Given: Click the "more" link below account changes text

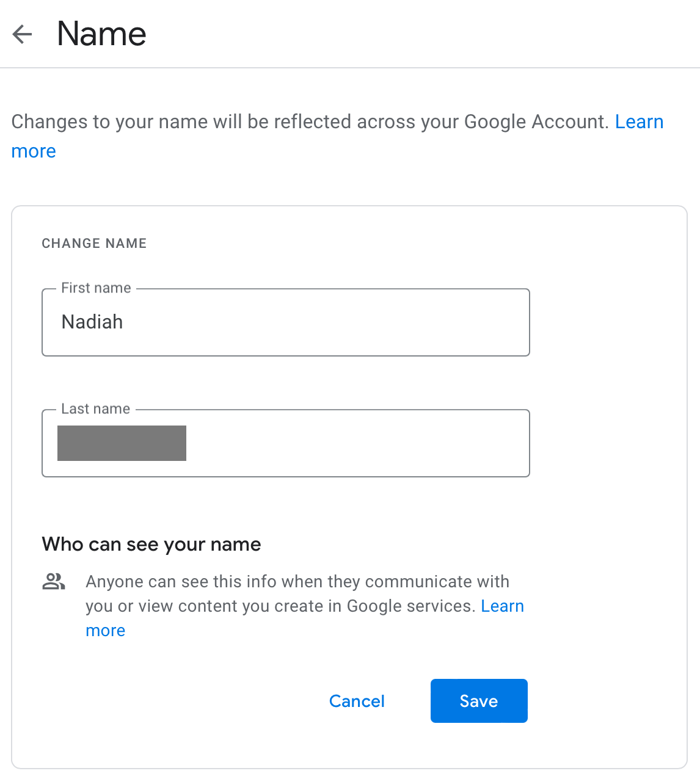Looking at the screenshot, I should click(34, 151).
